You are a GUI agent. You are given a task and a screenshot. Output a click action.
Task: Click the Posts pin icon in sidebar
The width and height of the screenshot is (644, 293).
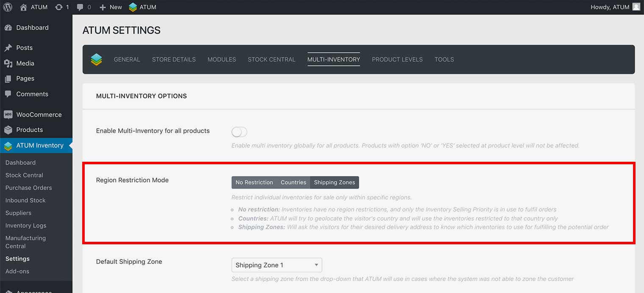click(x=8, y=48)
